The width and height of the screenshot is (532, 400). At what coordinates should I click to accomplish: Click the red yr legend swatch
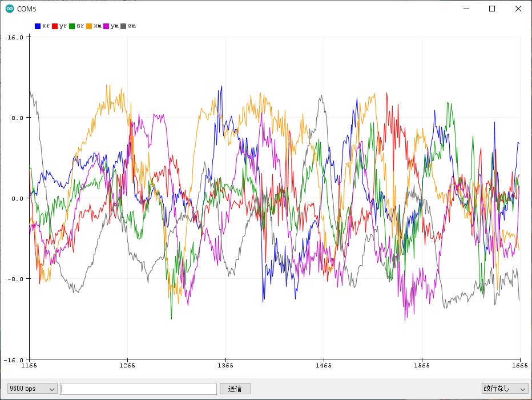pyautogui.click(x=55, y=26)
